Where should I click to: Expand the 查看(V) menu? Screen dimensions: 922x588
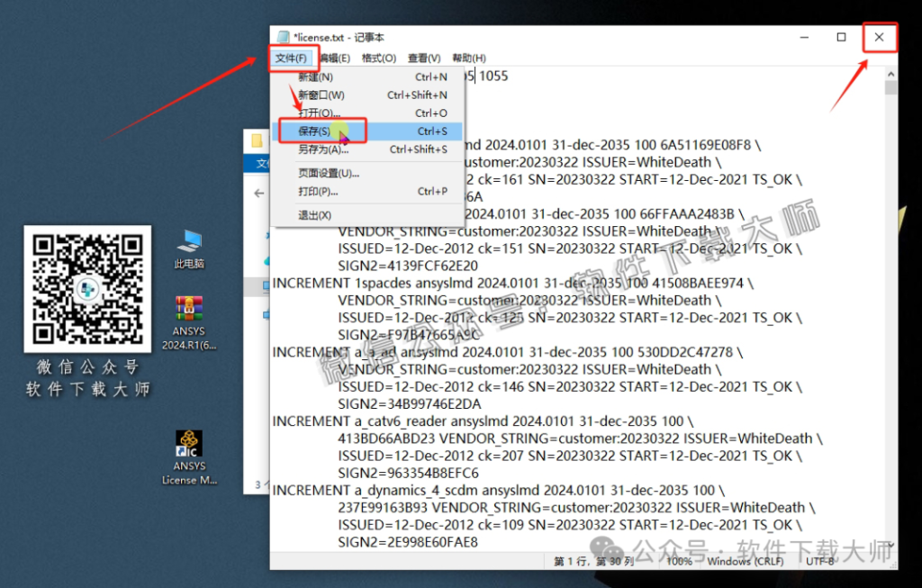(x=424, y=59)
